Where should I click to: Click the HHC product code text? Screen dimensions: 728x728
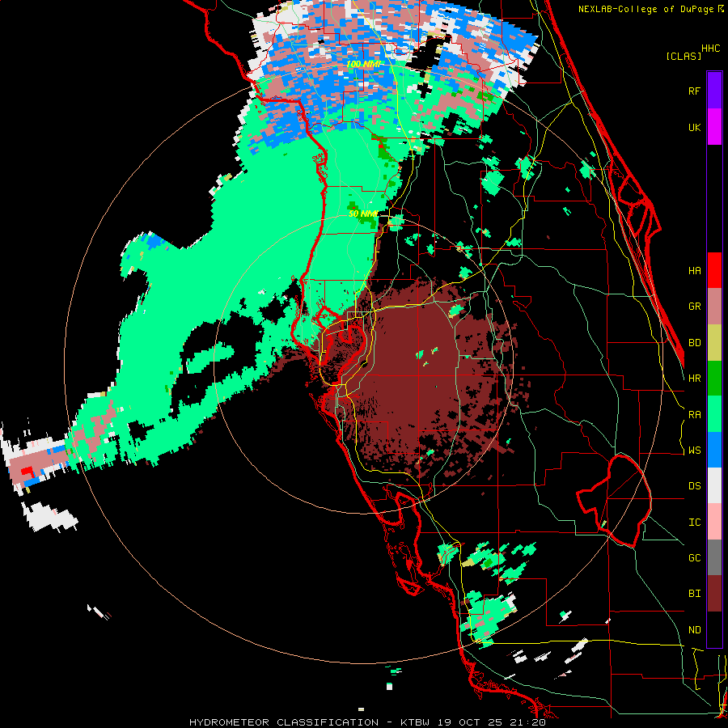coord(711,49)
